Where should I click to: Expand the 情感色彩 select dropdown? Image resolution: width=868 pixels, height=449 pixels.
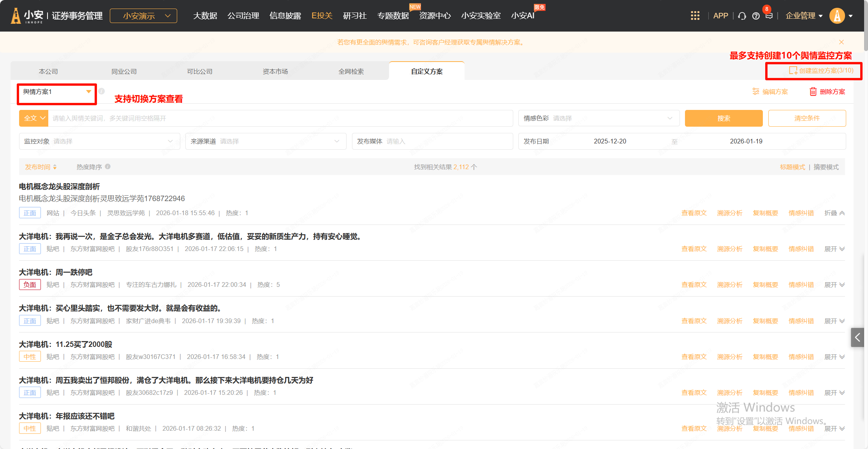(599, 118)
